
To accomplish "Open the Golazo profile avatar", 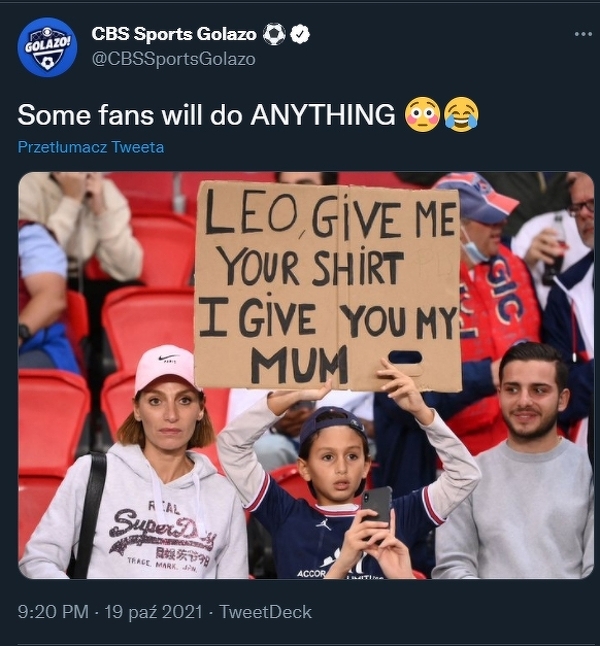I will coord(47,47).
